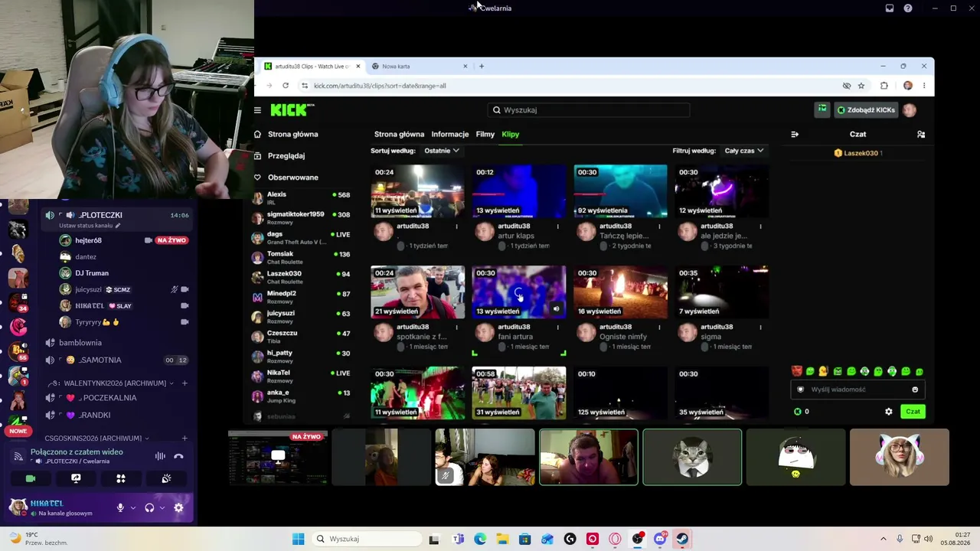Reload the Kick page
980x551 pixels.
[286, 86]
